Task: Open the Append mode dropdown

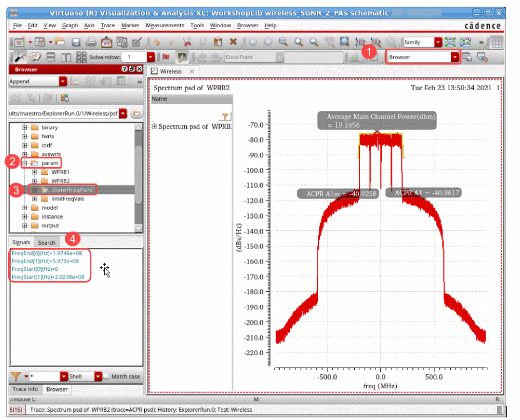Action: click(x=63, y=81)
